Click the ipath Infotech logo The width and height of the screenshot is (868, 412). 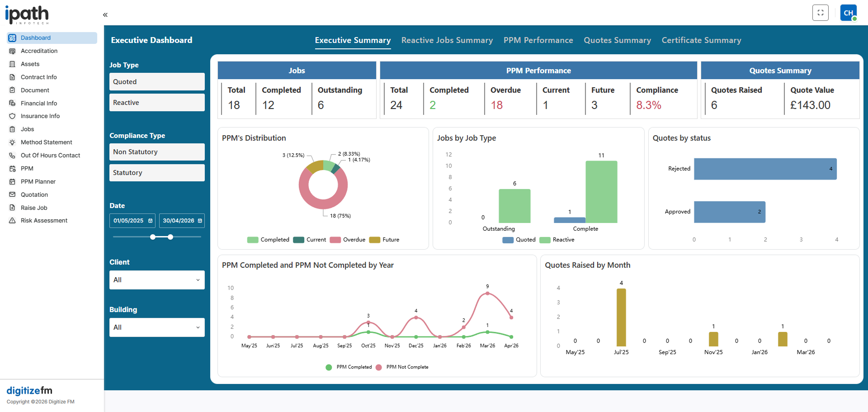27,14
